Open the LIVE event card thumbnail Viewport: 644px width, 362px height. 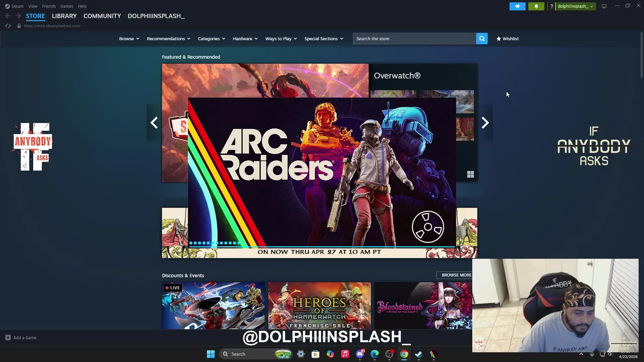click(x=213, y=306)
